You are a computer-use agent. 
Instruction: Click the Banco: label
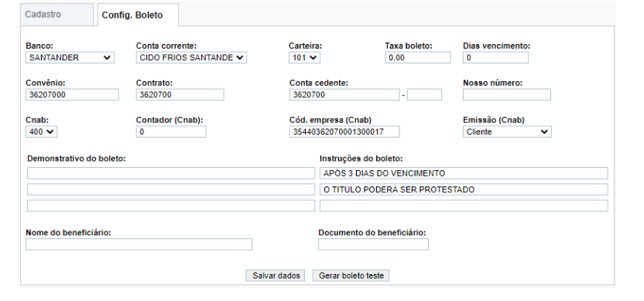tap(39, 46)
